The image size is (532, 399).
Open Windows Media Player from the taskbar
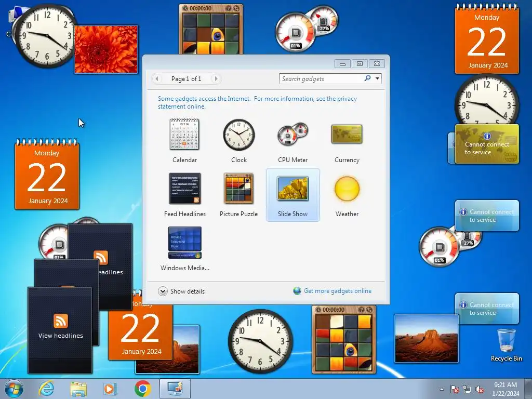pyautogui.click(x=110, y=389)
